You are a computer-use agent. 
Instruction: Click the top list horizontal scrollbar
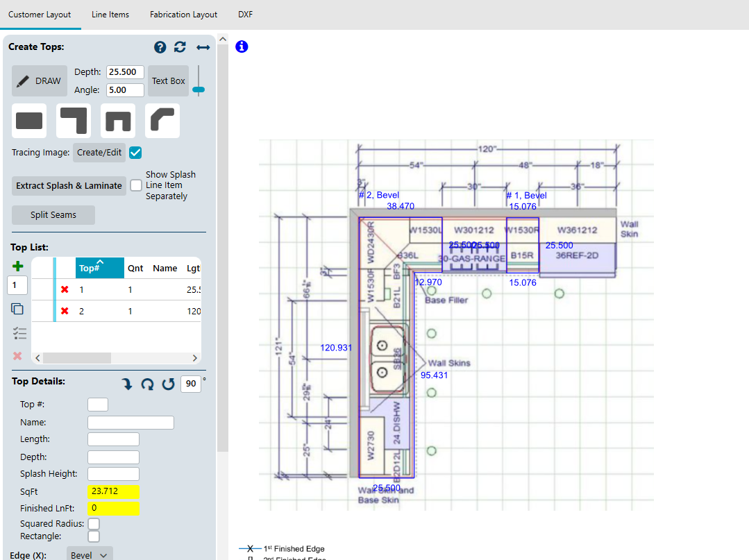point(76,358)
